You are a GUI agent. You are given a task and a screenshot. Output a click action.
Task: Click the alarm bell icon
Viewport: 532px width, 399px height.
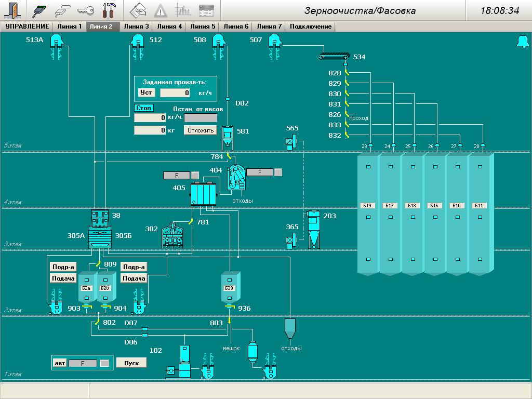coord(521,42)
